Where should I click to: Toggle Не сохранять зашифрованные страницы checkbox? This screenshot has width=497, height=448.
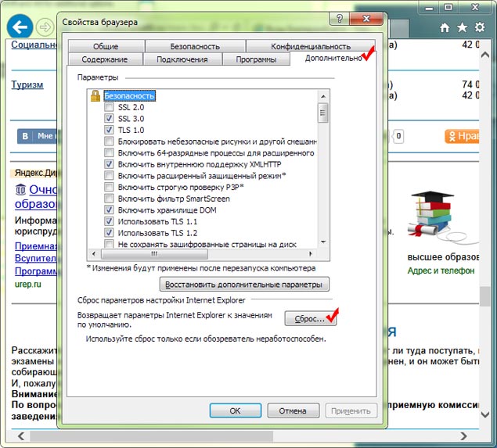(x=109, y=243)
